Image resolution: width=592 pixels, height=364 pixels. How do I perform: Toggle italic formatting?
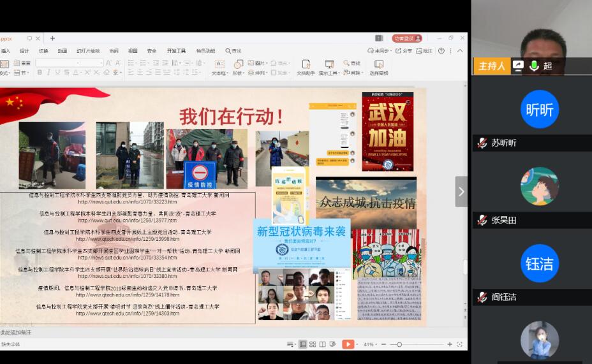click(x=48, y=73)
